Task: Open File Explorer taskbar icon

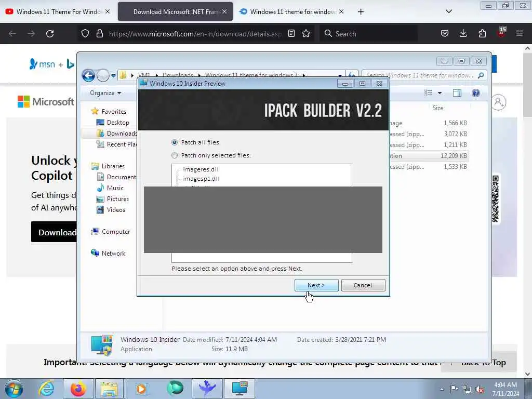Action: pos(109,389)
